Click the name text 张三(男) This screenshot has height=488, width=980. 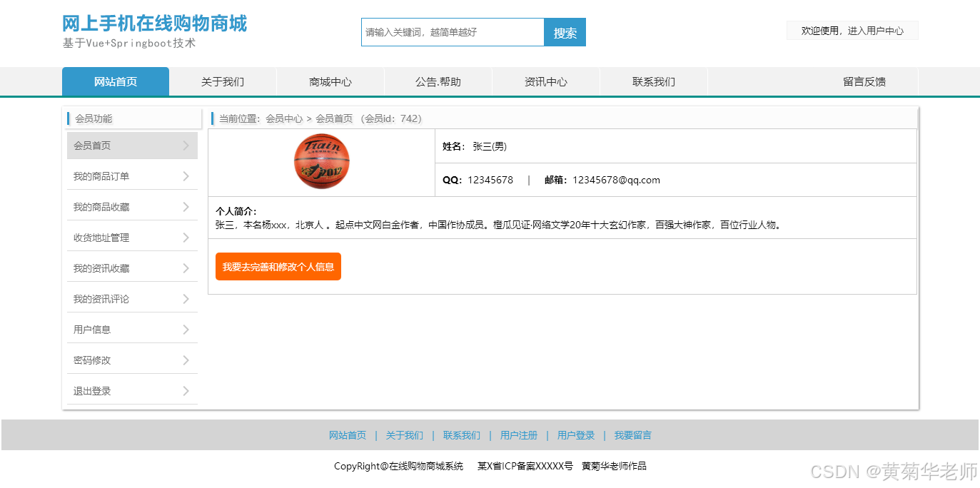pyautogui.click(x=490, y=146)
